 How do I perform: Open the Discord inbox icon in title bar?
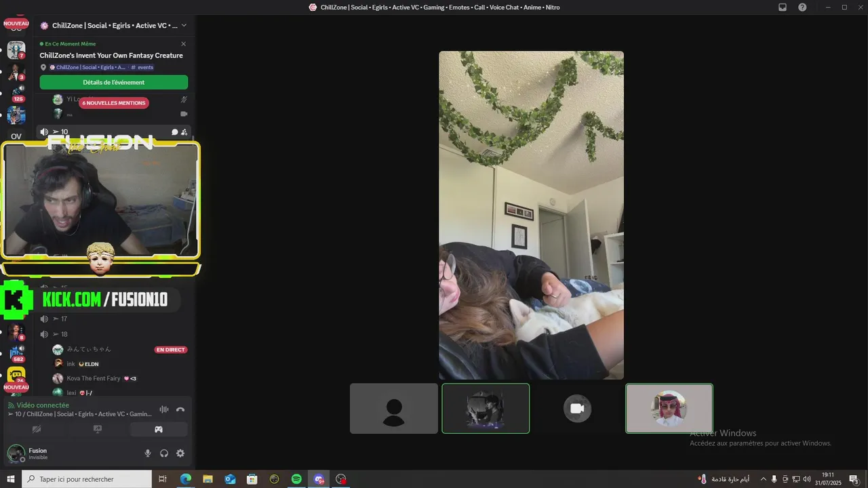point(783,7)
